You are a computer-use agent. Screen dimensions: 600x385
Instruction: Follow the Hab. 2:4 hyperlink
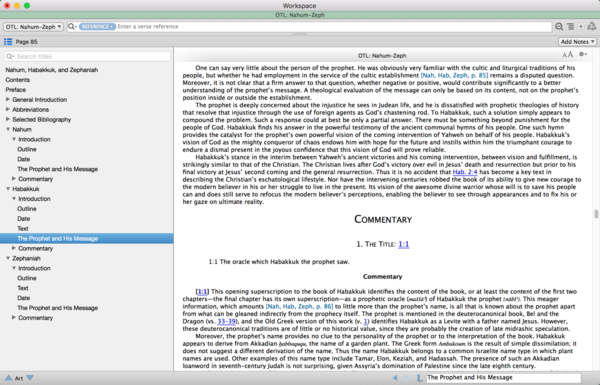[465, 172]
